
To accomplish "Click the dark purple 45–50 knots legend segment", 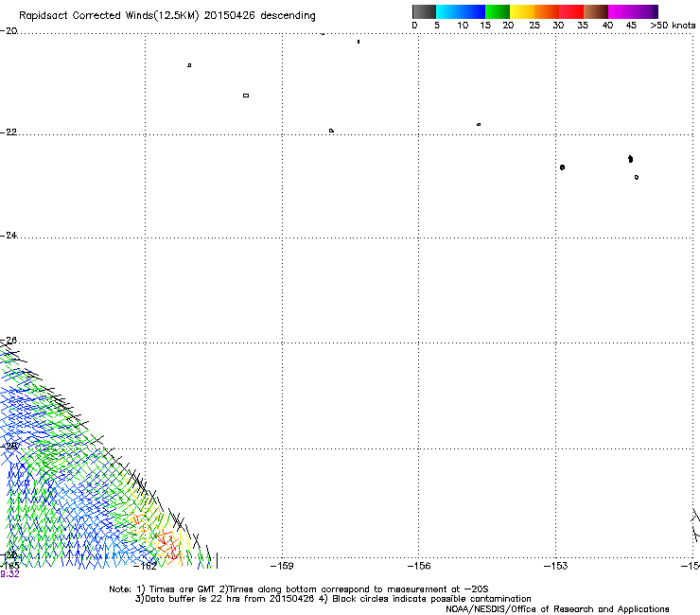I will pyautogui.click(x=645, y=11).
